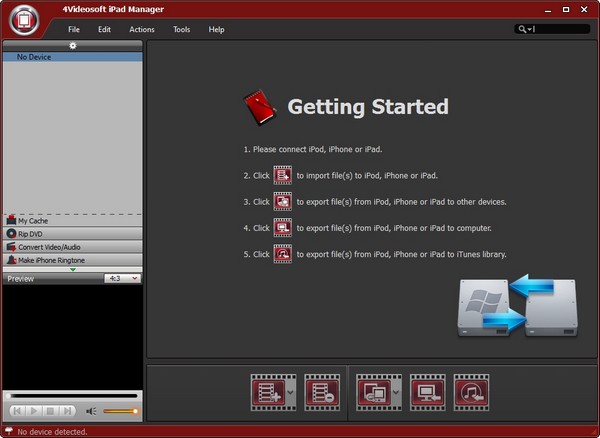Viewport: 600px width, 438px height.
Task: Click the export to iTunes library icon
Action: [x=471, y=392]
